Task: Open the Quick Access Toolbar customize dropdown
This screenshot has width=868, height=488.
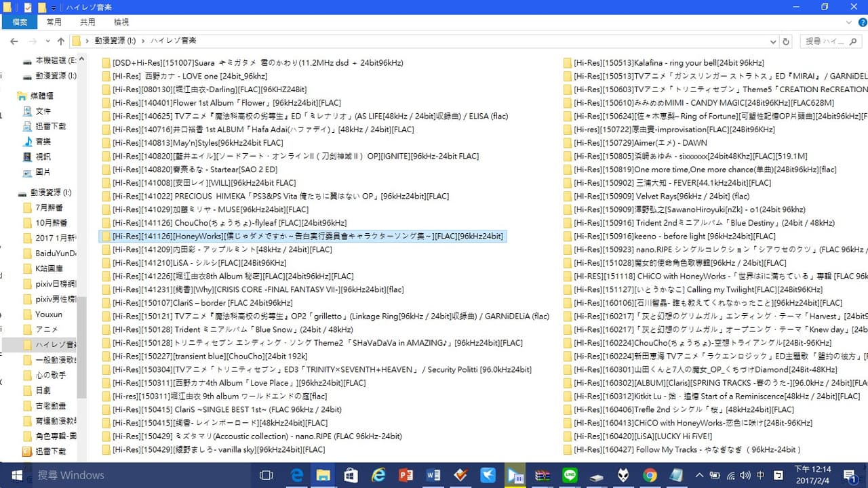Action: (54, 7)
